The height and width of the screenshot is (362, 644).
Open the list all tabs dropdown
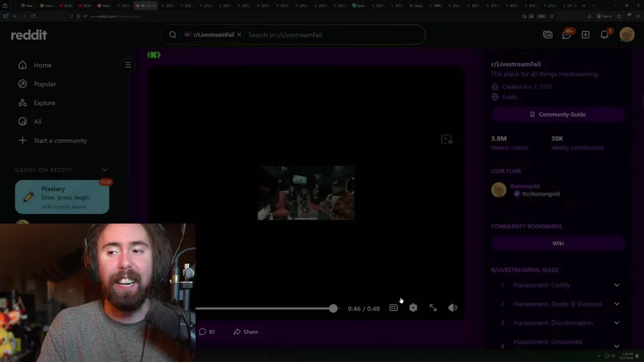pyautogui.click(x=594, y=6)
